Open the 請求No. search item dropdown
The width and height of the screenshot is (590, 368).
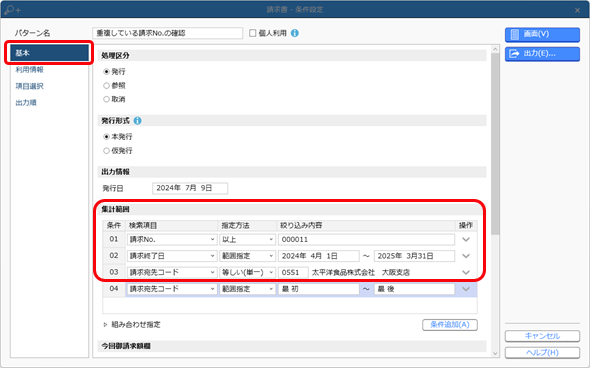click(172, 239)
